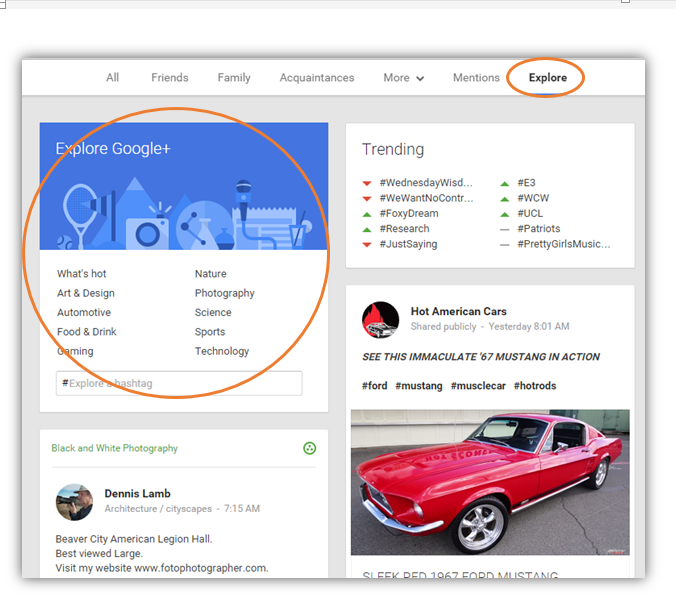
Task: Open the #musclecar hashtag
Action: (x=478, y=386)
